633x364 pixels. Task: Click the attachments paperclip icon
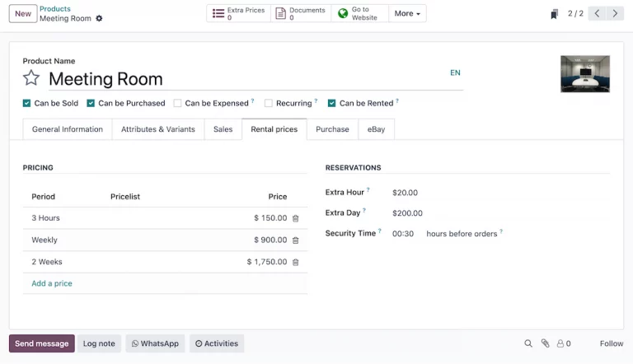click(x=545, y=343)
